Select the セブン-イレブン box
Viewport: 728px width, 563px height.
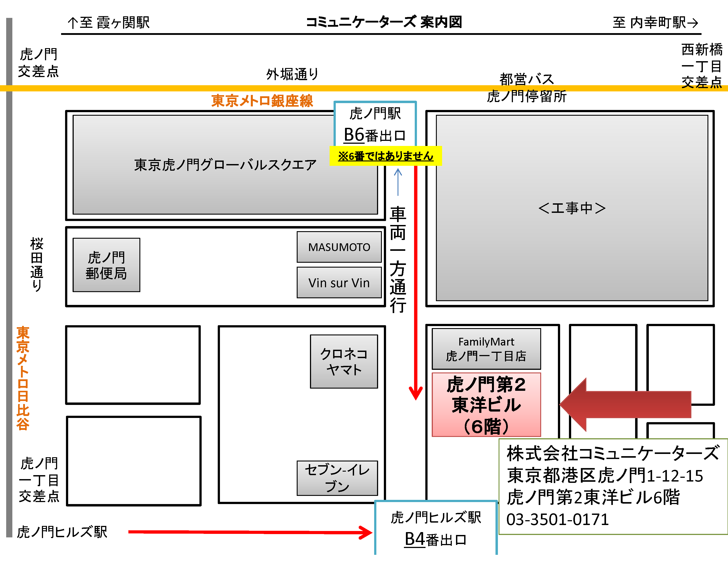coord(337,478)
